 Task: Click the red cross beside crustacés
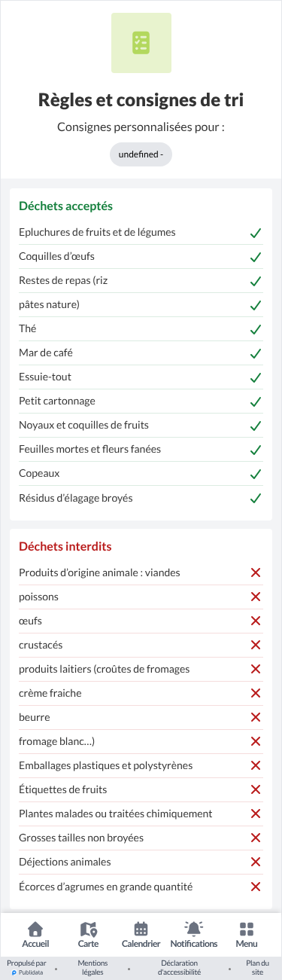256,645
